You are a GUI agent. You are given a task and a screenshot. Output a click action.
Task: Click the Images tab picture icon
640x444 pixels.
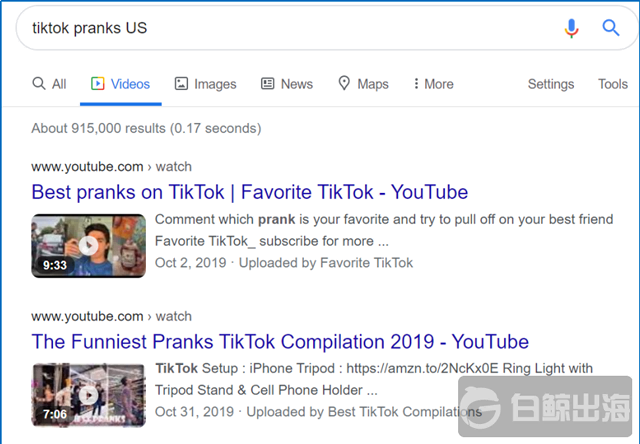point(181,84)
